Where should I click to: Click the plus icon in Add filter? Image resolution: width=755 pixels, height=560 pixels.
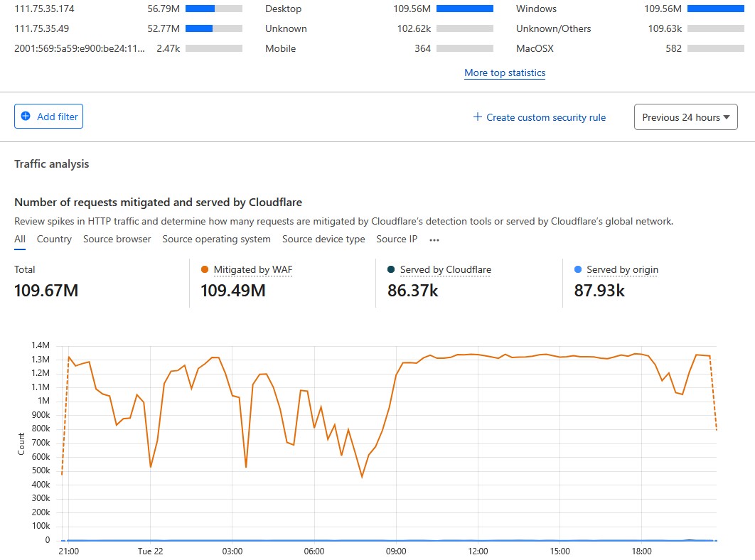tap(26, 117)
